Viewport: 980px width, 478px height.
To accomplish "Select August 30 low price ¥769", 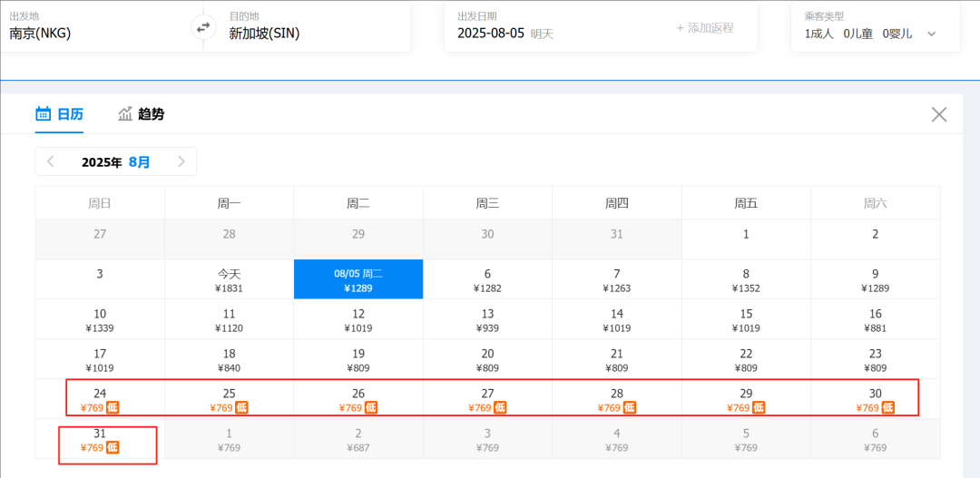I will [875, 399].
